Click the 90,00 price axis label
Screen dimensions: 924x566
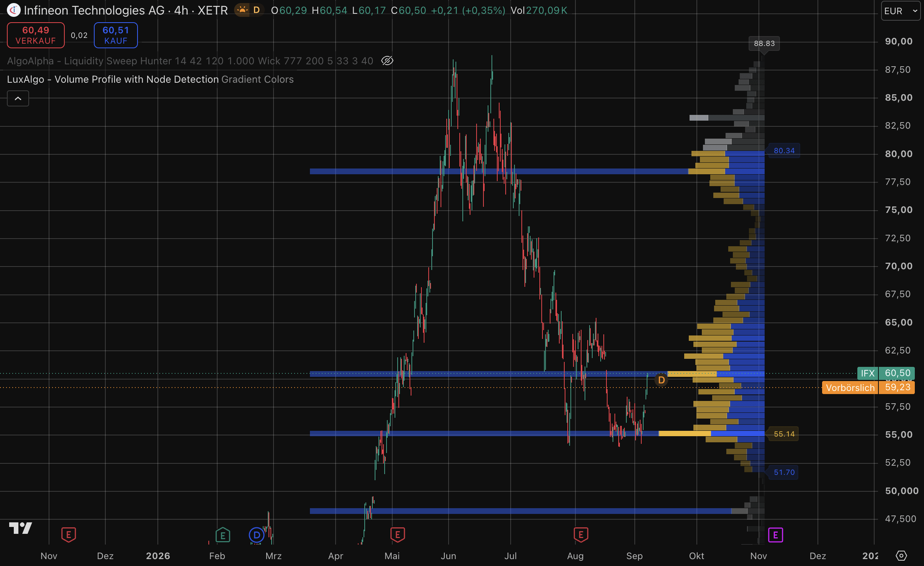(x=899, y=41)
